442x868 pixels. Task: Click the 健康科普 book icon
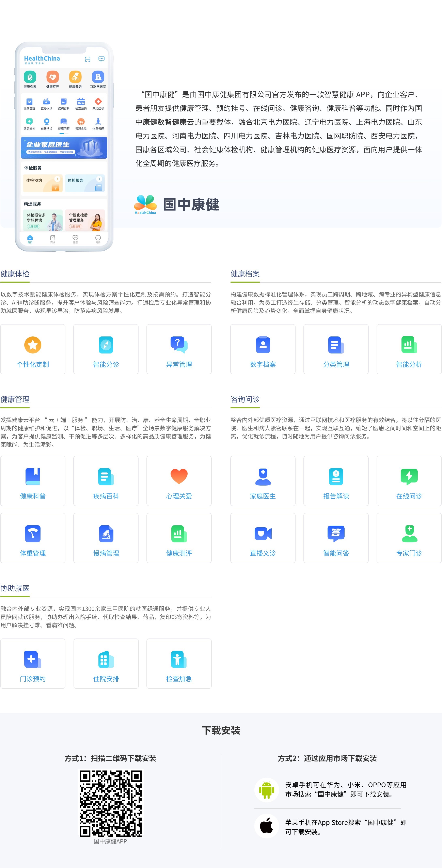coord(33,476)
